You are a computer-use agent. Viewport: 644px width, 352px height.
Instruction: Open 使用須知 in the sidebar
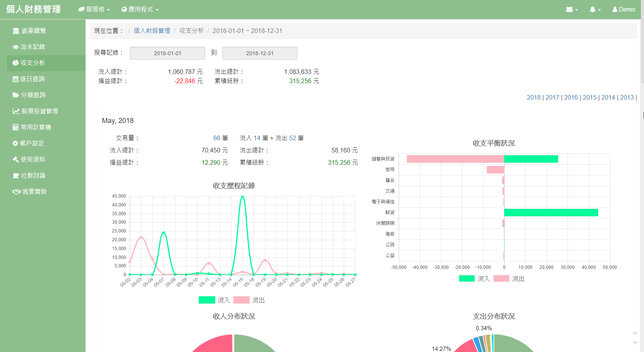(x=33, y=159)
